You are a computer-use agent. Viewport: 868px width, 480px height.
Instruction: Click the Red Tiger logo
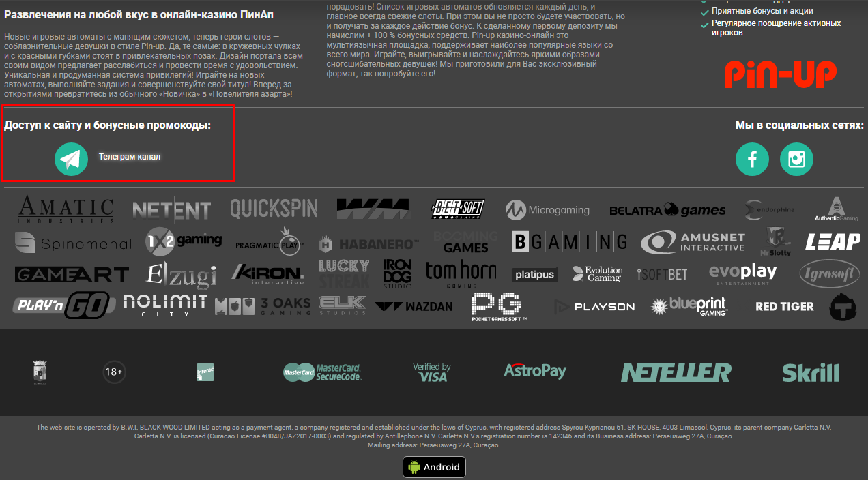coord(785,307)
